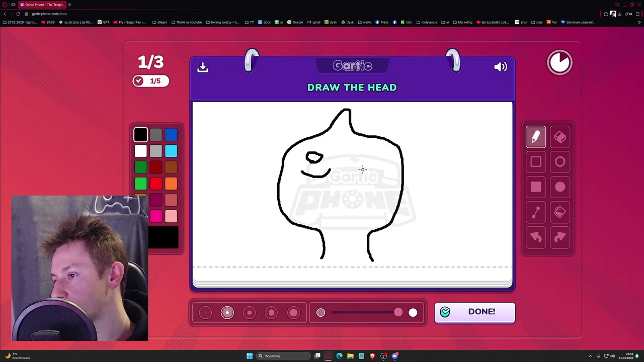The width and height of the screenshot is (644, 362).
Task: Expand the warto bookmark folder
Action: tap(364, 22)
